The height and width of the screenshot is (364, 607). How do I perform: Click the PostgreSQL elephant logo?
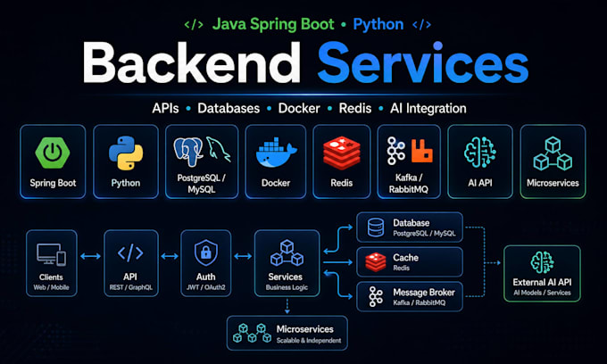pos(188,152)
